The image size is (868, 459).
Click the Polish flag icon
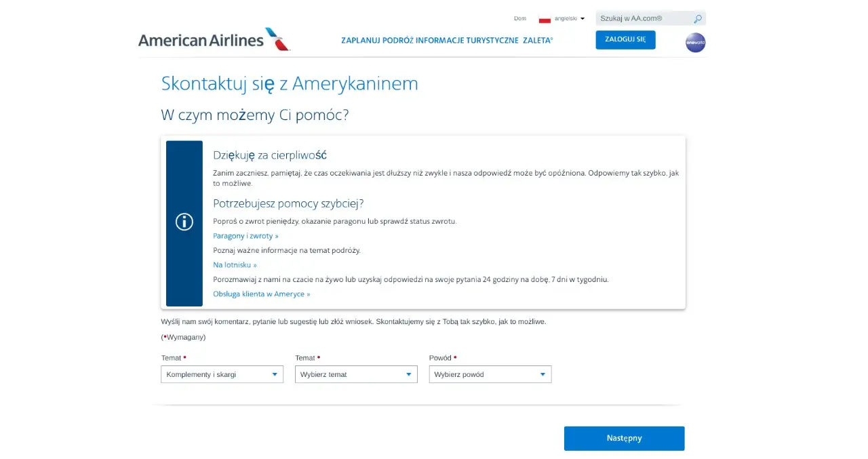tap(545, 19)
